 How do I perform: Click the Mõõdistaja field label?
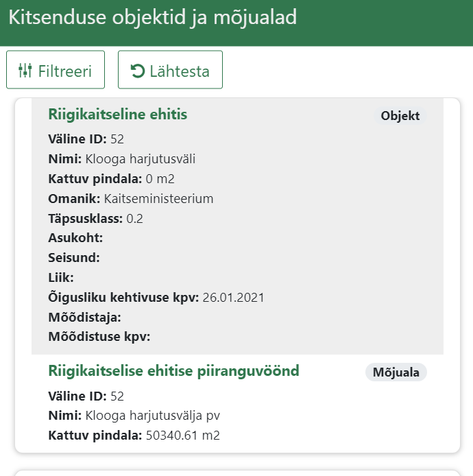[84, 317]
